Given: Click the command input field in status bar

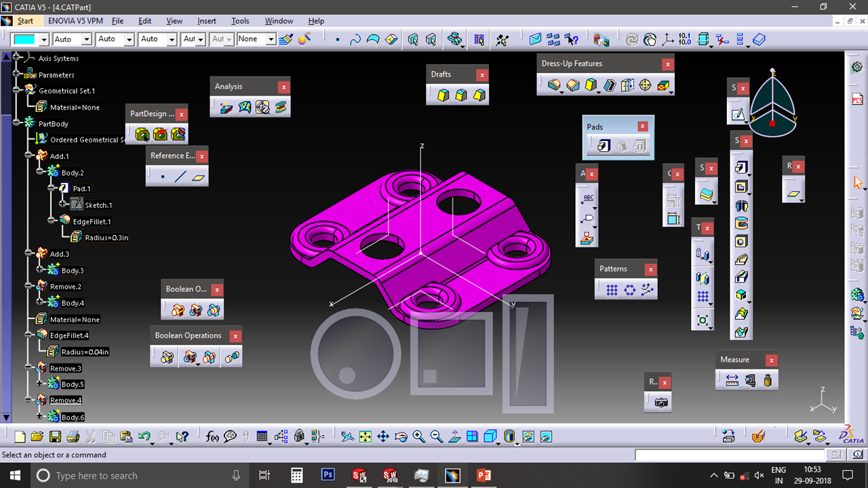Looking at the screenshot, I should 731,455.
